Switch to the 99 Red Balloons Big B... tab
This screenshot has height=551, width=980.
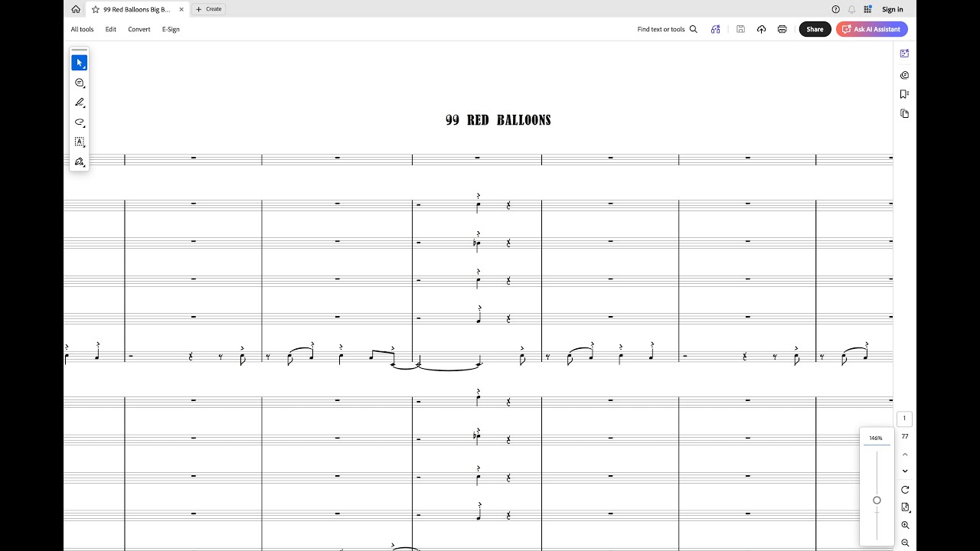coord(137,9)
